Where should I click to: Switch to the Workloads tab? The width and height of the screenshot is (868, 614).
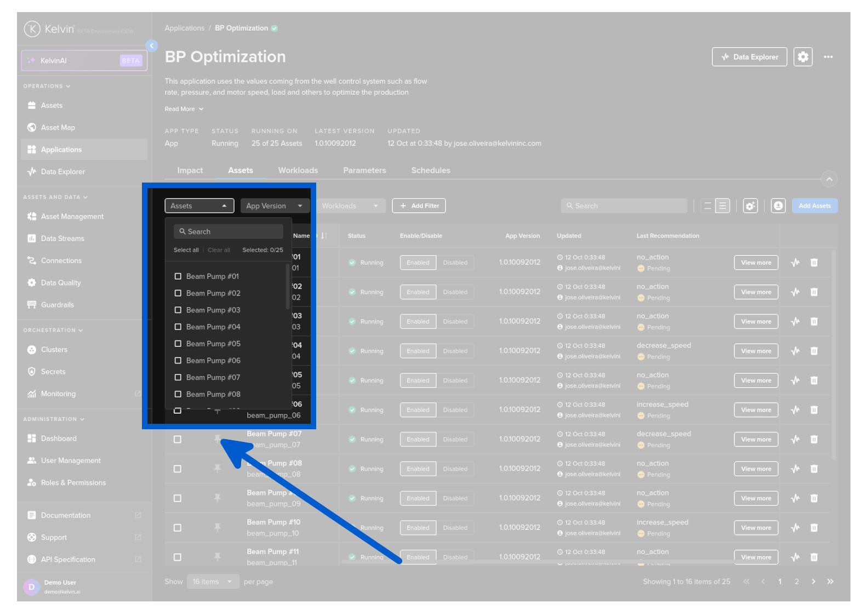(x=298, y=170)
